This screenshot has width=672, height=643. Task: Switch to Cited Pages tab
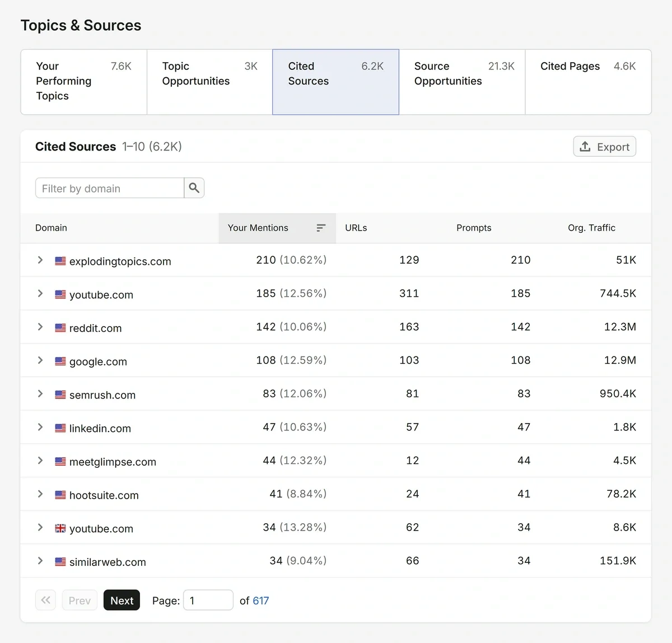click(588, 82)
